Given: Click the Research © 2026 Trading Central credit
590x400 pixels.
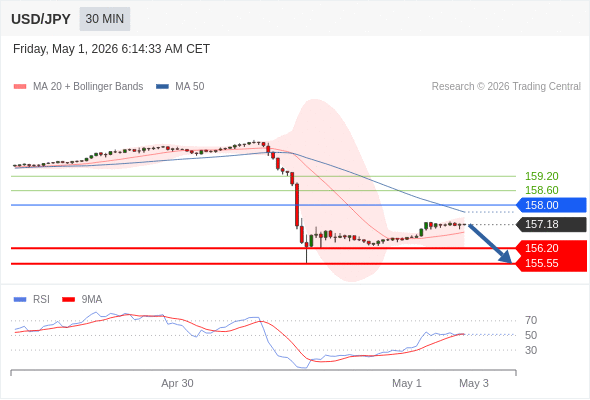Looking at the screenshot, I should pos(506,87).
